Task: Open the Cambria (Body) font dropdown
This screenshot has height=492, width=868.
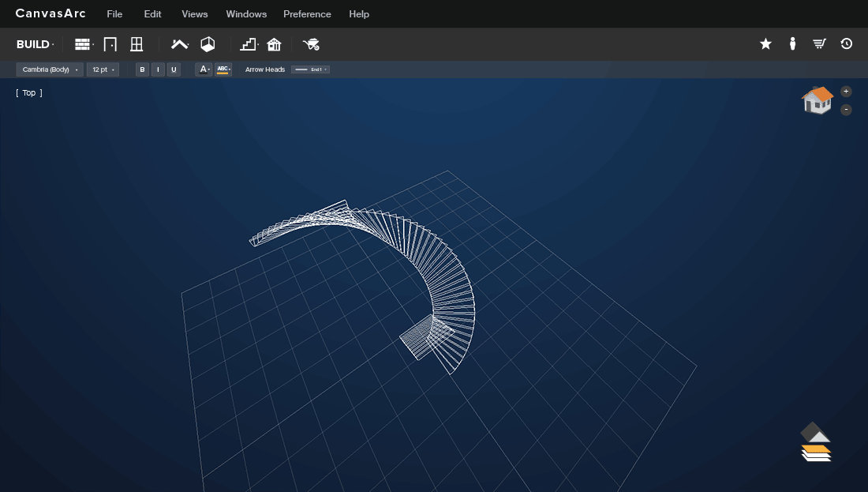Action: point(50,69)
